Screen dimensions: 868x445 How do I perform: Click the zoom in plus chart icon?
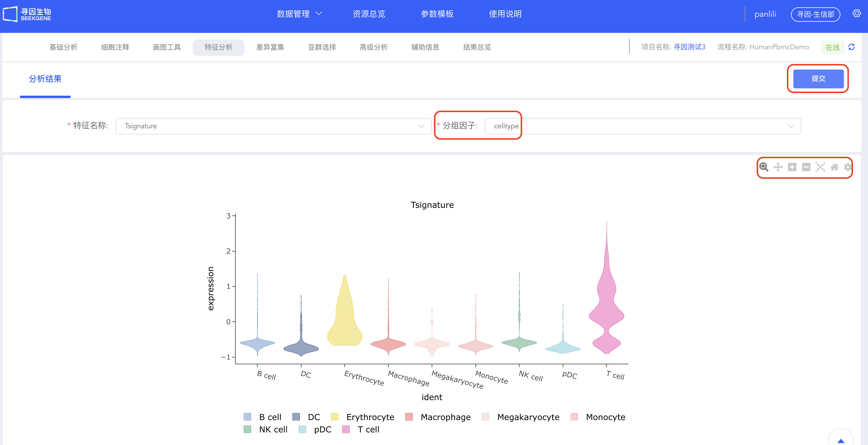pos(792,167)
